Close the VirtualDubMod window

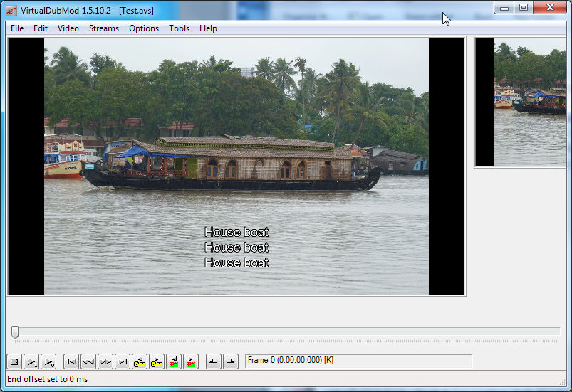tap(550, 7)
